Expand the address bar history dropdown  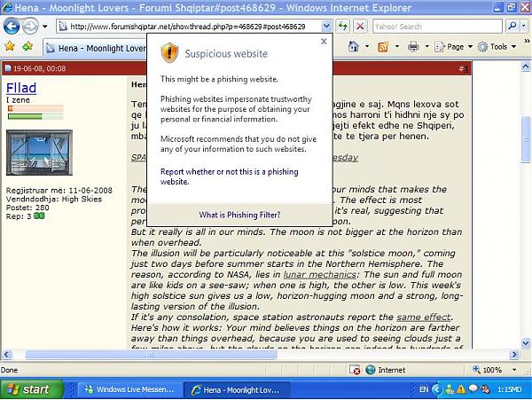[x=326, y=26]
